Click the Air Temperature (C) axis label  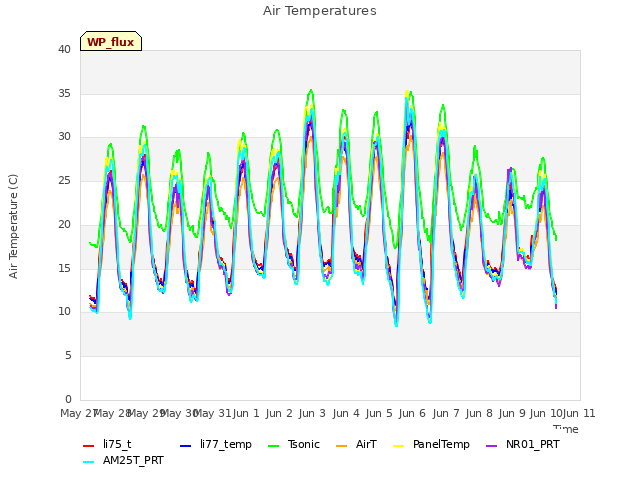point(13,226)
